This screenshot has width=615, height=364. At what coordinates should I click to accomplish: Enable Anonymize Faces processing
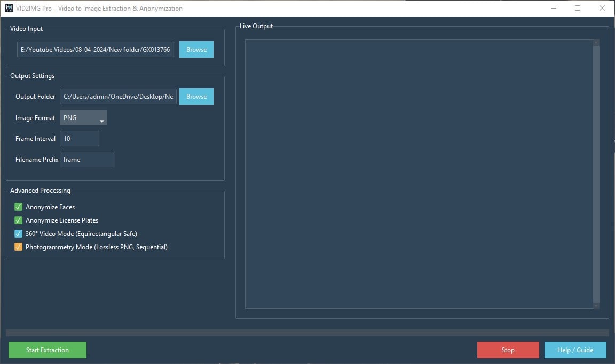pyautogui.click(x=18, y=207)
